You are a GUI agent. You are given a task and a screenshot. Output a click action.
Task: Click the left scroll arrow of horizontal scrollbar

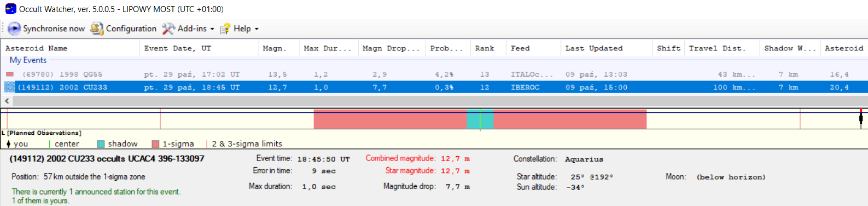7,101
